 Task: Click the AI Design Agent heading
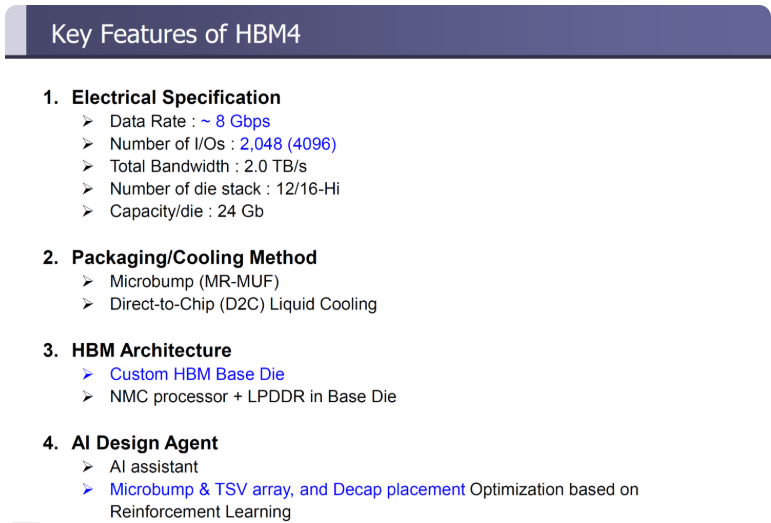coord(145,443)
